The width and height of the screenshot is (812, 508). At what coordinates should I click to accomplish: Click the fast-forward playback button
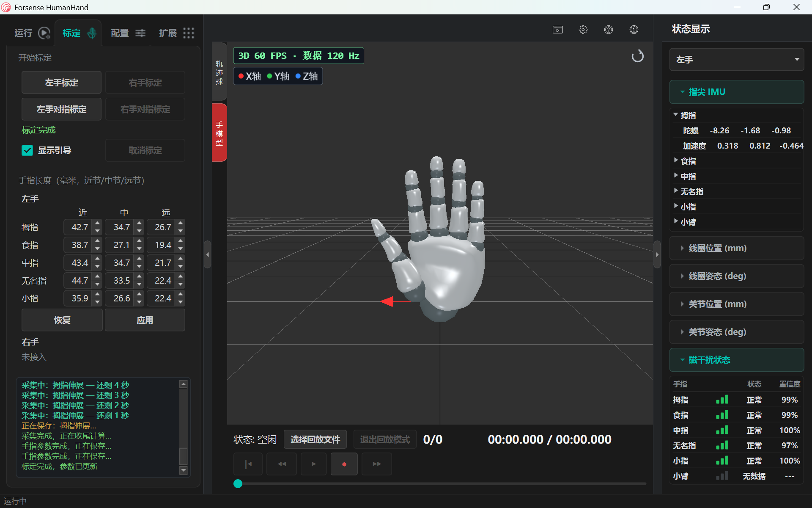pos(377,464)
